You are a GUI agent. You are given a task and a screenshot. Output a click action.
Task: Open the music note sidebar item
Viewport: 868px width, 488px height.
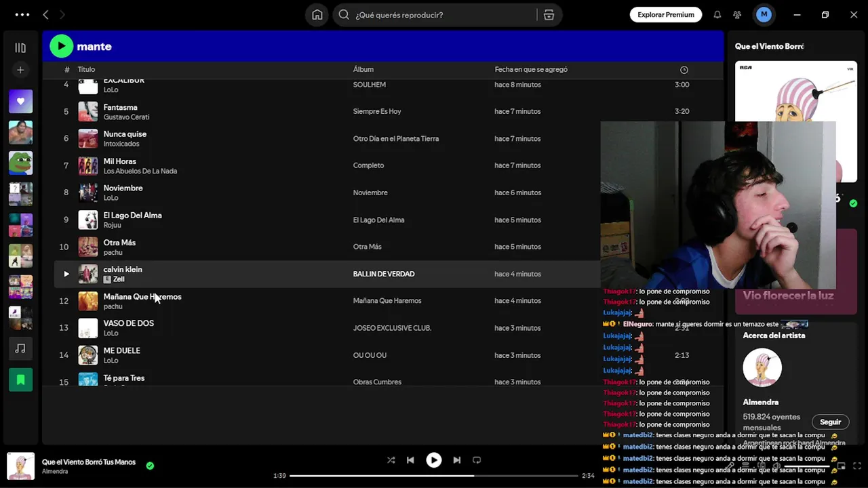click(20, 348)
